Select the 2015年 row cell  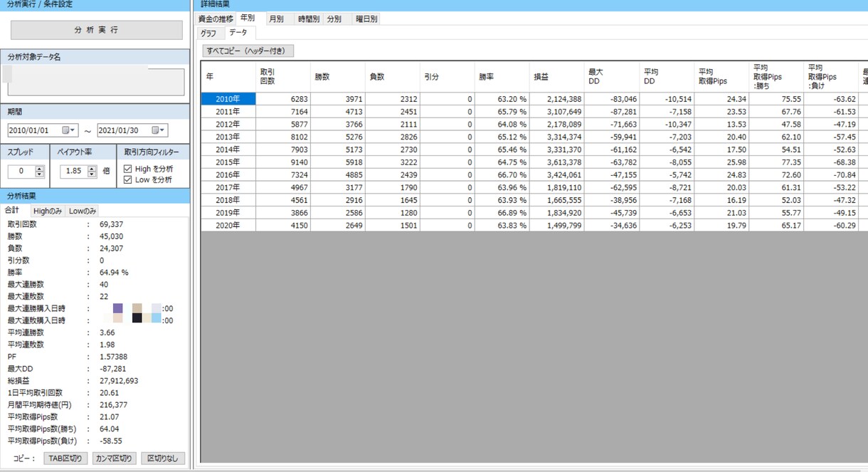tap(228, 162)
